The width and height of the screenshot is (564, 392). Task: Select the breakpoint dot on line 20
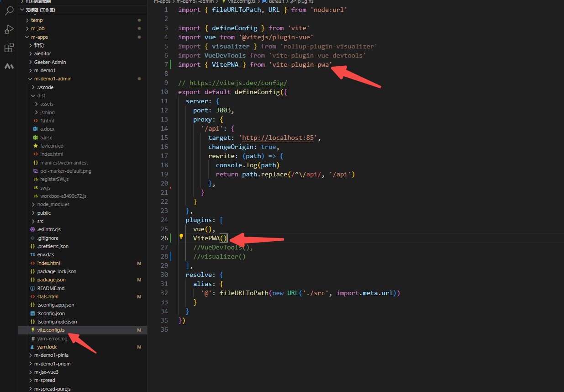pos(170,187)
